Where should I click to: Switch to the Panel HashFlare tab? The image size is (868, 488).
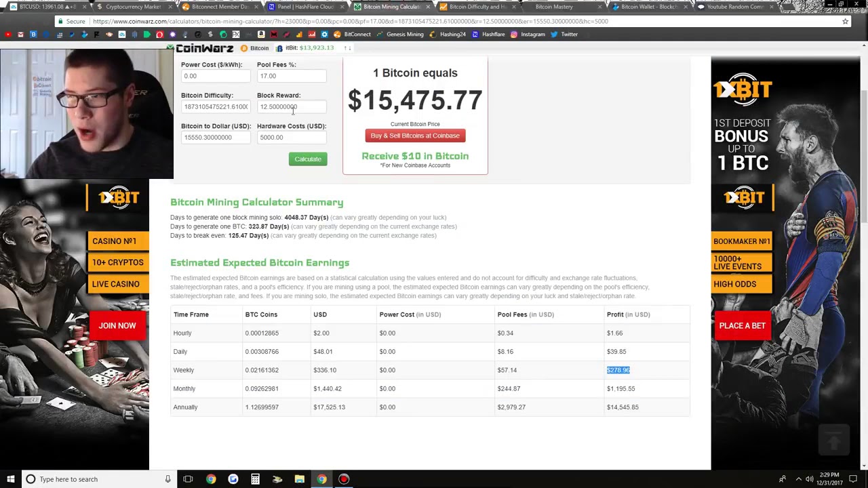[305, 7]
